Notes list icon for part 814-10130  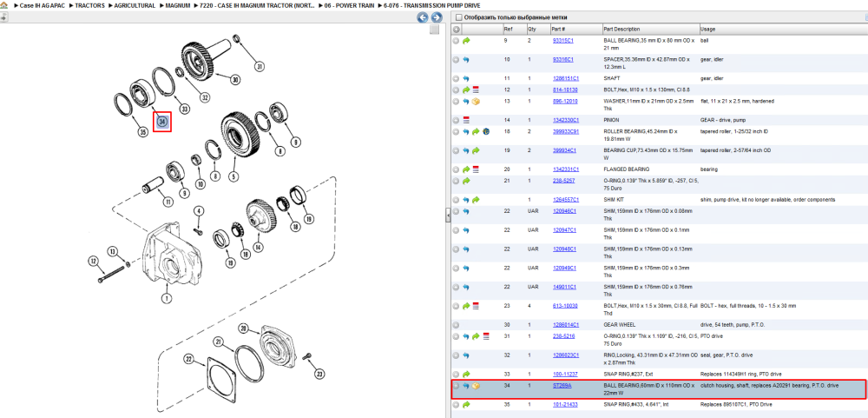[476, 90]
